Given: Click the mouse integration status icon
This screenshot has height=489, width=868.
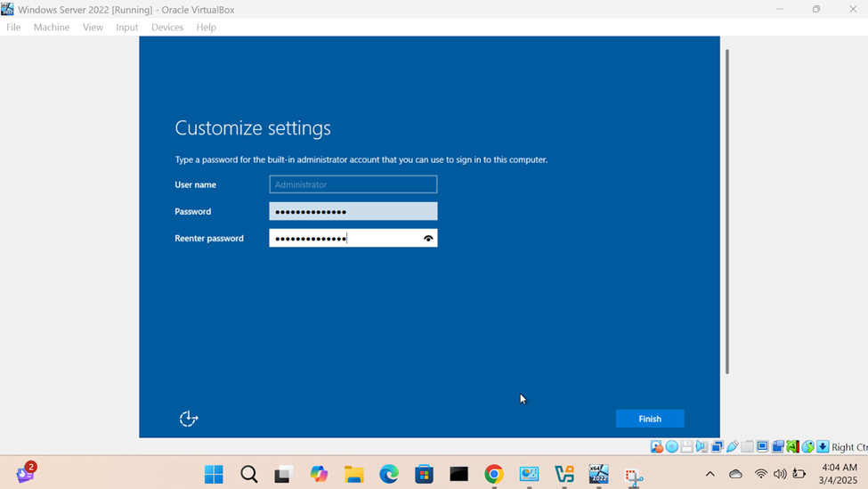Looking at the screenshot, I should pyautogui.click(x=807, y=446).
